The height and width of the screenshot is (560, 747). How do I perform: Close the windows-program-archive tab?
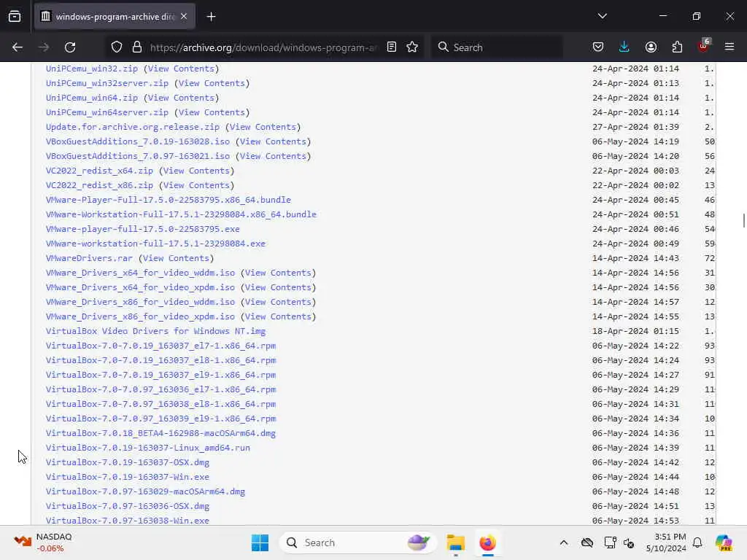tap(184, 17)
